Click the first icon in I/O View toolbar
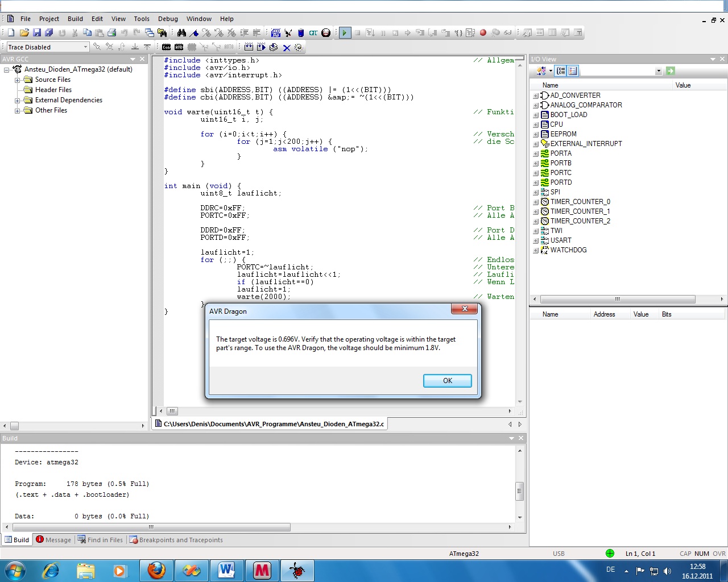 [x=541, y=71]
